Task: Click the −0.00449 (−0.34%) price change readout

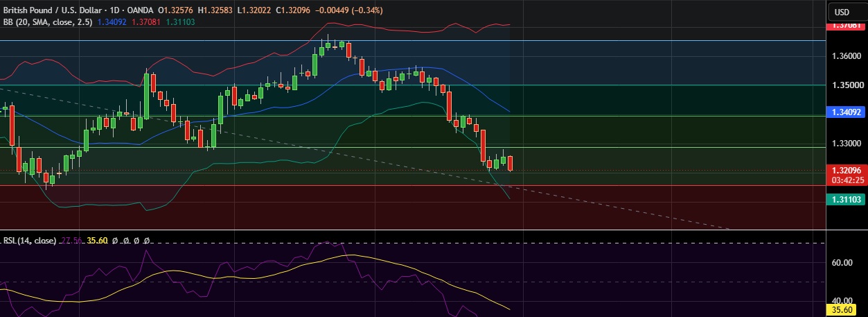Action: (353, 10)
